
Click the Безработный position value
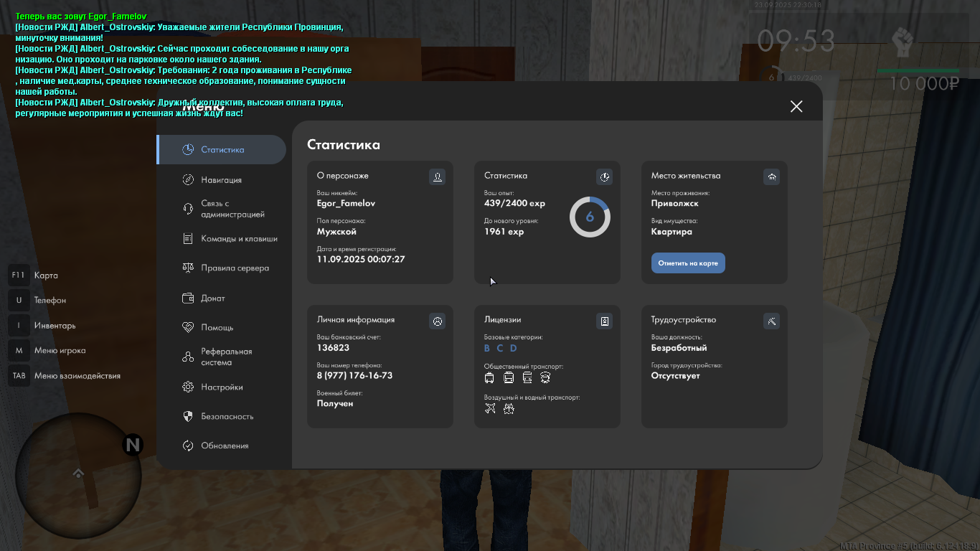click(679, 348)
